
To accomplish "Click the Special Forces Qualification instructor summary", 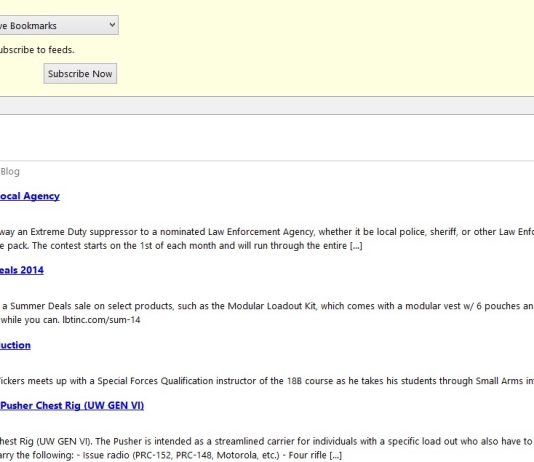I will click(x=267, y=381).
